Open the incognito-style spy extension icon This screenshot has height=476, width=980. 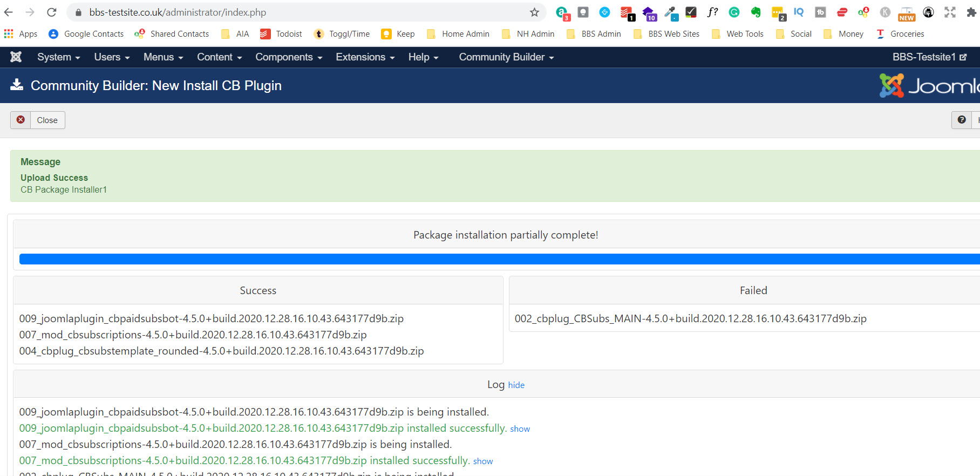click(x=928, y=12)
